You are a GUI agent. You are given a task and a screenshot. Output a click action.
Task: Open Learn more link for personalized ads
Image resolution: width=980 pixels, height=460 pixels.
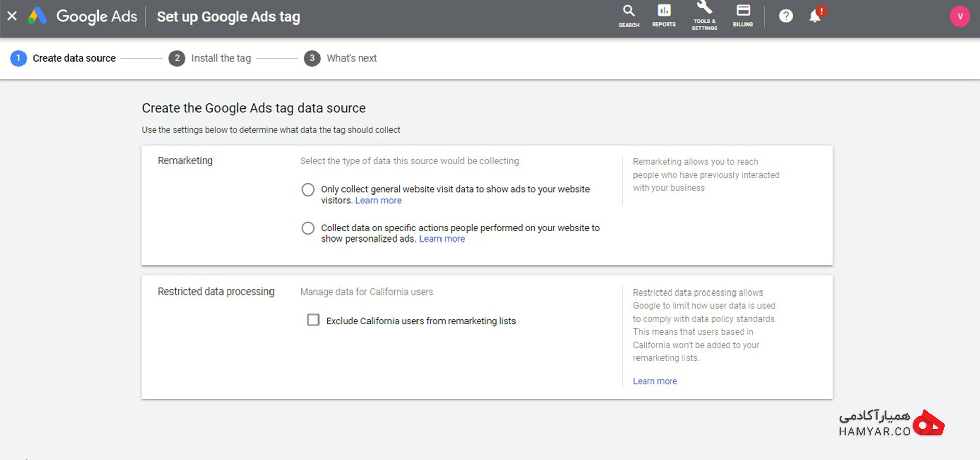tap(442, 239)
